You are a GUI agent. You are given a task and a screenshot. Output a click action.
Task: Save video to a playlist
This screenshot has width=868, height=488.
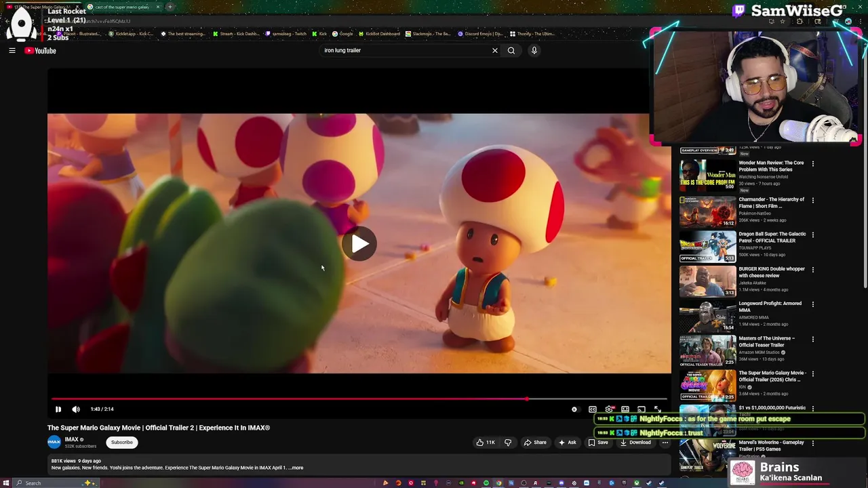598,443
